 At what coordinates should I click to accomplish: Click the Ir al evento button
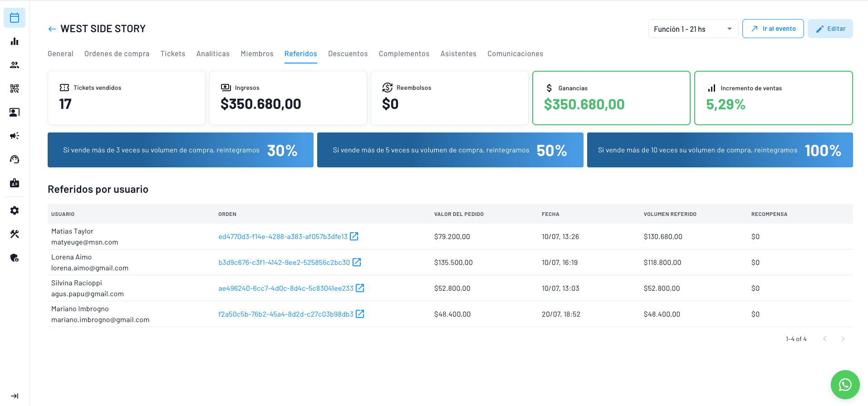tap(773, 29)
